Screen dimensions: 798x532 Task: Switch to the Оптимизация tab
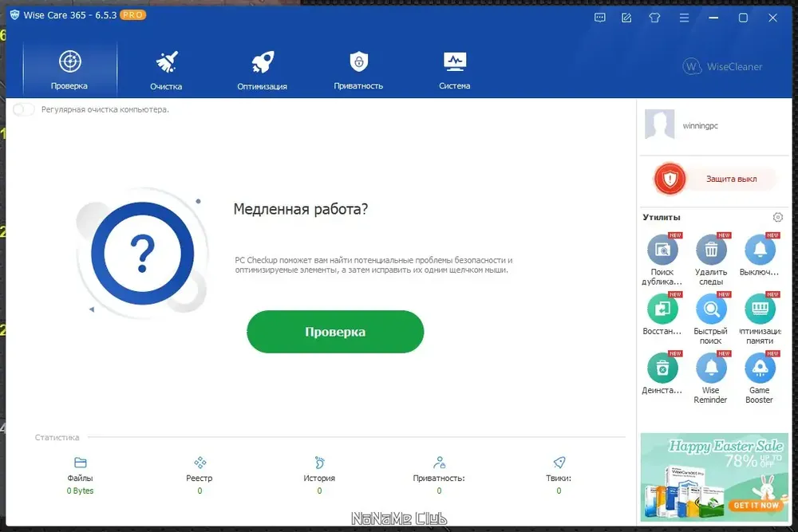262,71
